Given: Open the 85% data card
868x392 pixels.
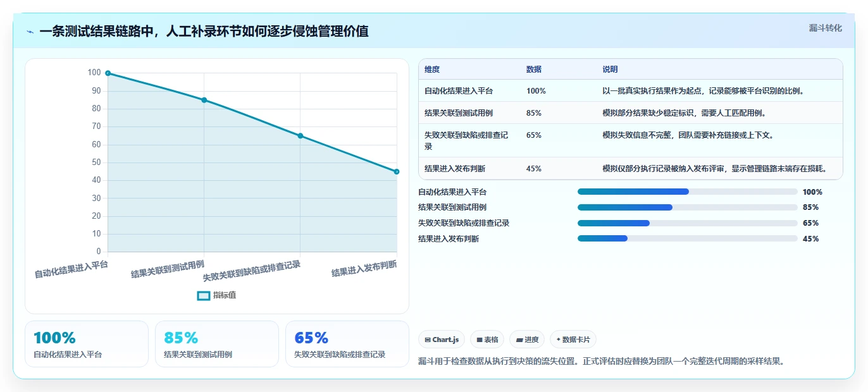Looking at the screenshot, I should (x=217, y=344).
